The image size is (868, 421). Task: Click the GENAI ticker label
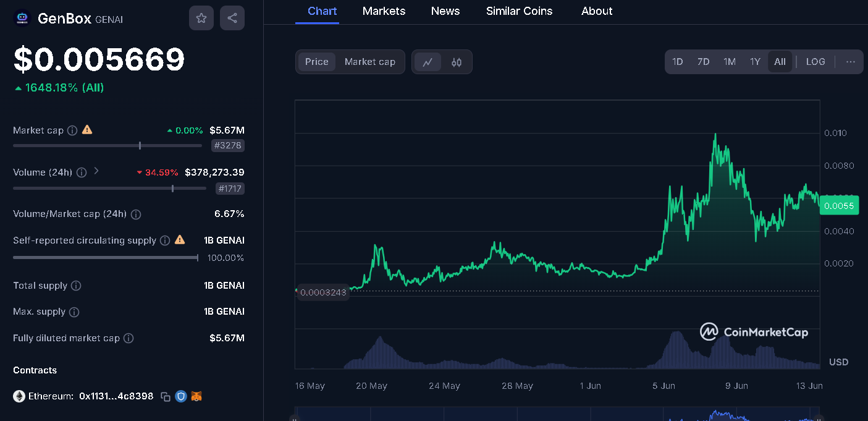[109, 20]
